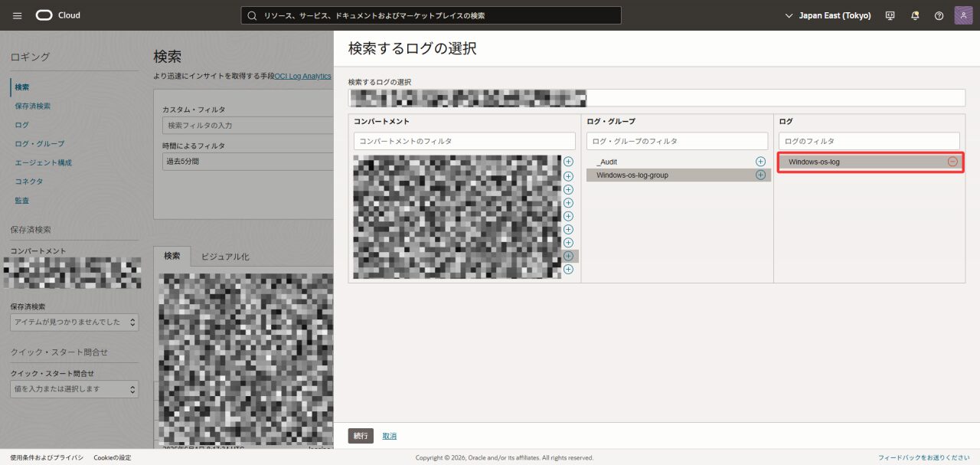This screenshot has height=465, width=980.
Task: Open the hamburger navigation menu
Action: (x=18, y=15)
